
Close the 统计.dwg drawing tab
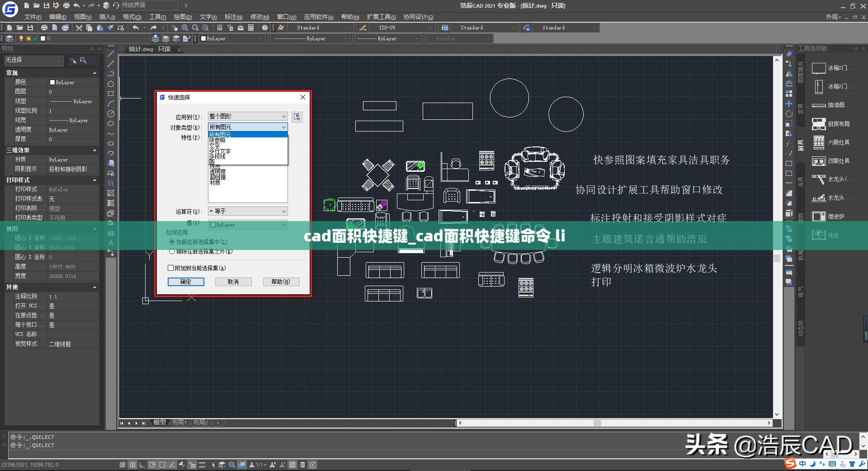[x=179, y=49]
